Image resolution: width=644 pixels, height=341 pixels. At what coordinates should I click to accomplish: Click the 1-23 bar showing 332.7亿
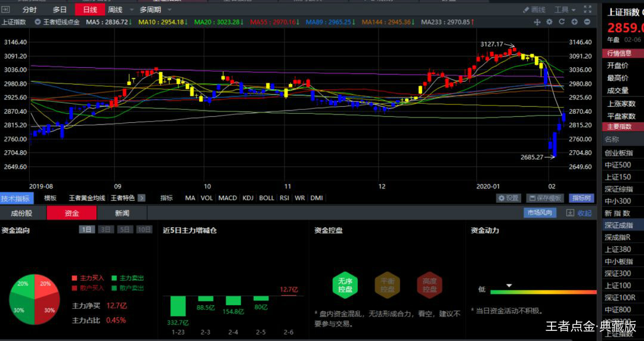click(x=178, y=306)
